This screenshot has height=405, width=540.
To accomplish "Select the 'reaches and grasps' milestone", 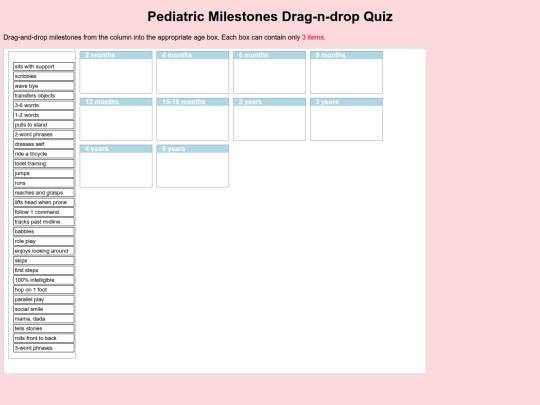I will (x=44, y=193).
